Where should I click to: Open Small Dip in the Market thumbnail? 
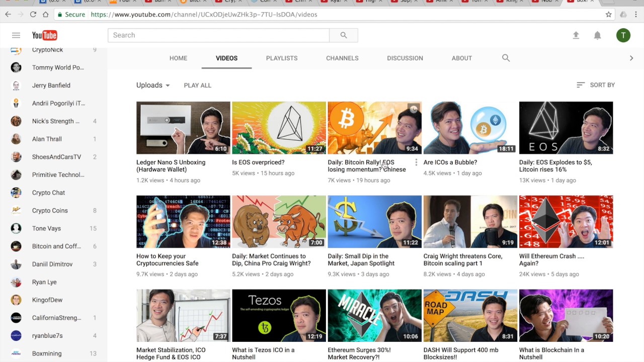pyautogui.click(x=375, y=222)
